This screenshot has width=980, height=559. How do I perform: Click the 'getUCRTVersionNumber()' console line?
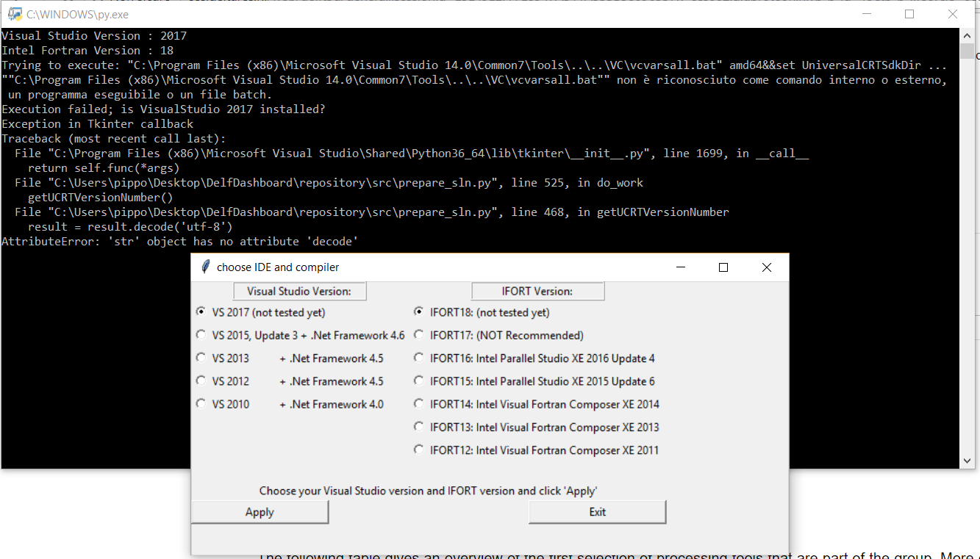[100, 198]
